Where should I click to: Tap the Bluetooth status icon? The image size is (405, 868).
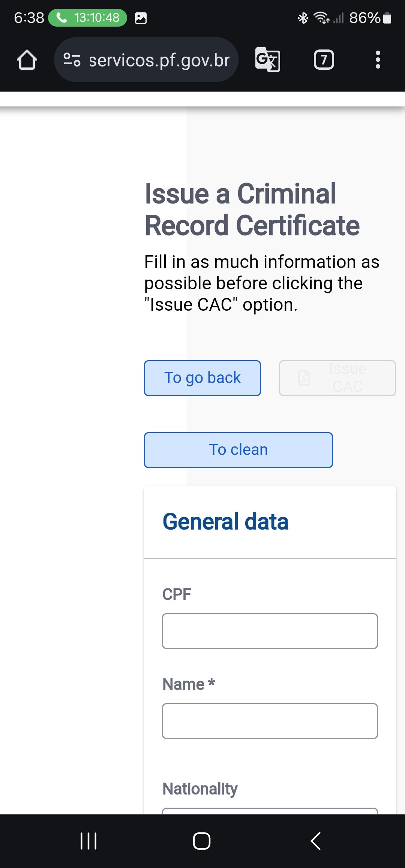pos(303,18)
